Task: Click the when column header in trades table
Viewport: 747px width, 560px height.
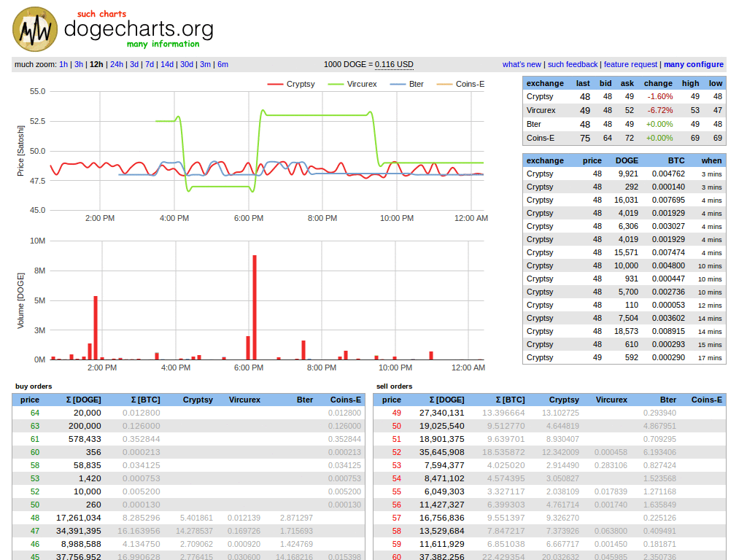Action: coord(711,161)
